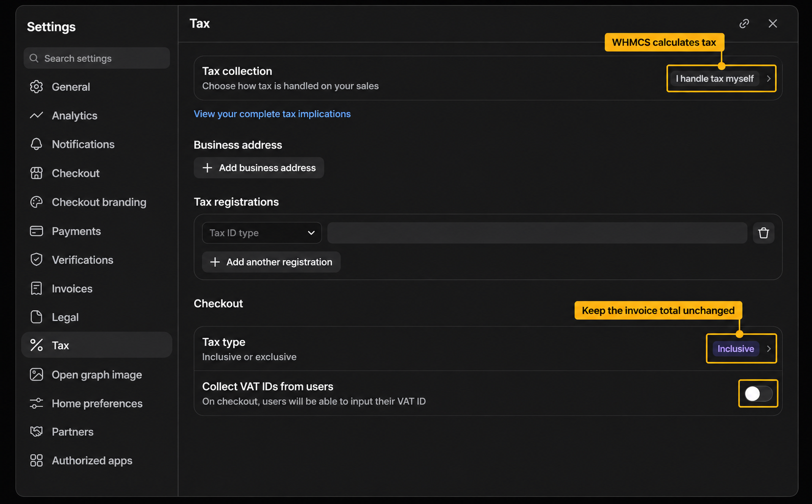Click the search magnifier icon
The width and height of the screenshot is (812, 504).
pyautogui.click(x=34, y=58)
